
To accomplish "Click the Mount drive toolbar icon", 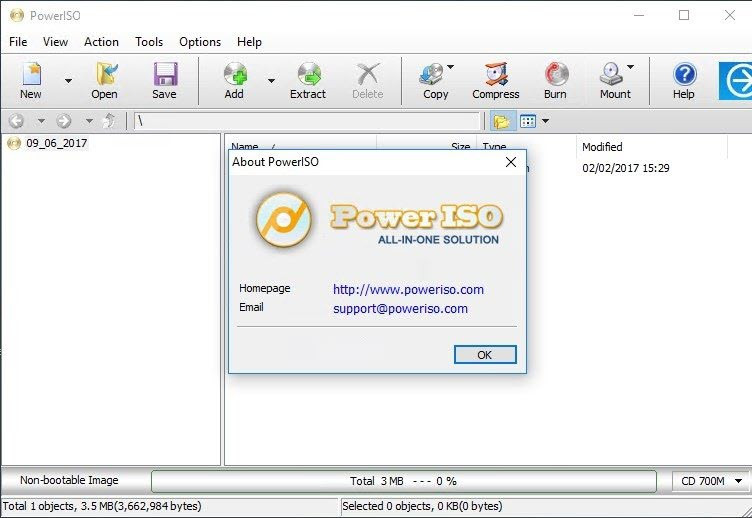I will [611, 74].
